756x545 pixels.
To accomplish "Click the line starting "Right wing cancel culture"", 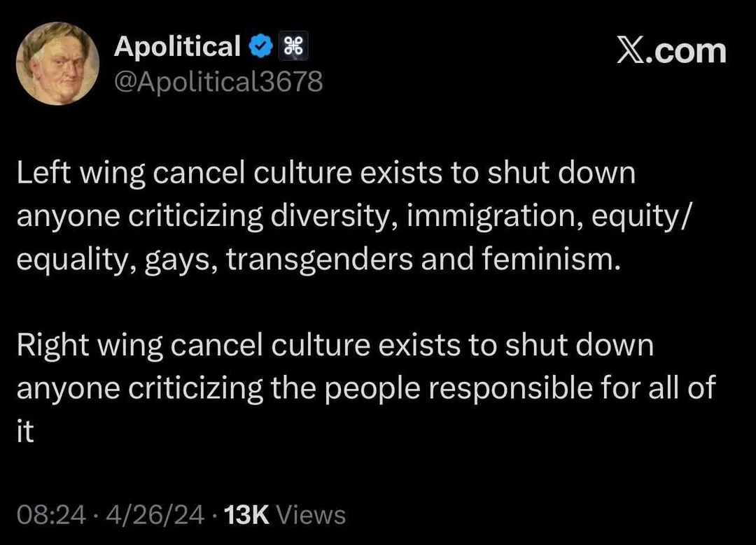I will pos(335,346).
